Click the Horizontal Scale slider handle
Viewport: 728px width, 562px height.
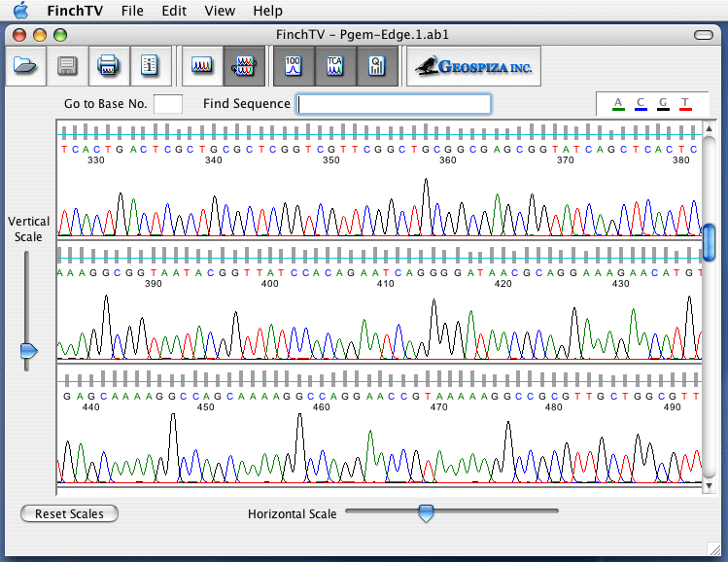426,512
